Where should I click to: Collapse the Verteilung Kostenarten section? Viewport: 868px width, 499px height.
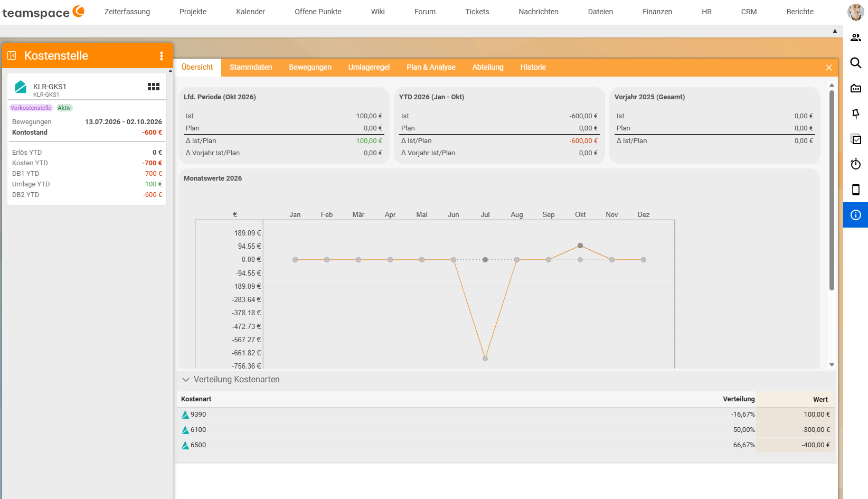pos(186,380)
